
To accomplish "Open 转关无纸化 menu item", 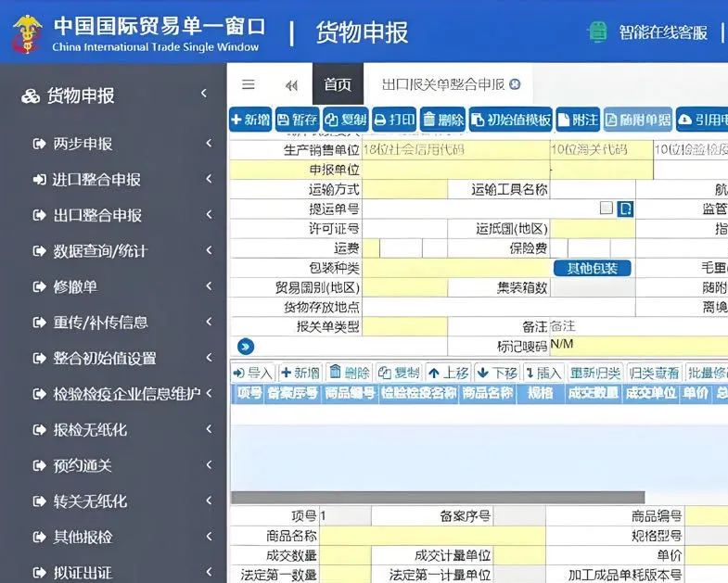I will [121, 501].
